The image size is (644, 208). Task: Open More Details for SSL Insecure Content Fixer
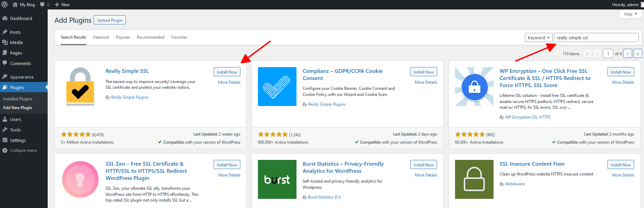pos(623,175)
